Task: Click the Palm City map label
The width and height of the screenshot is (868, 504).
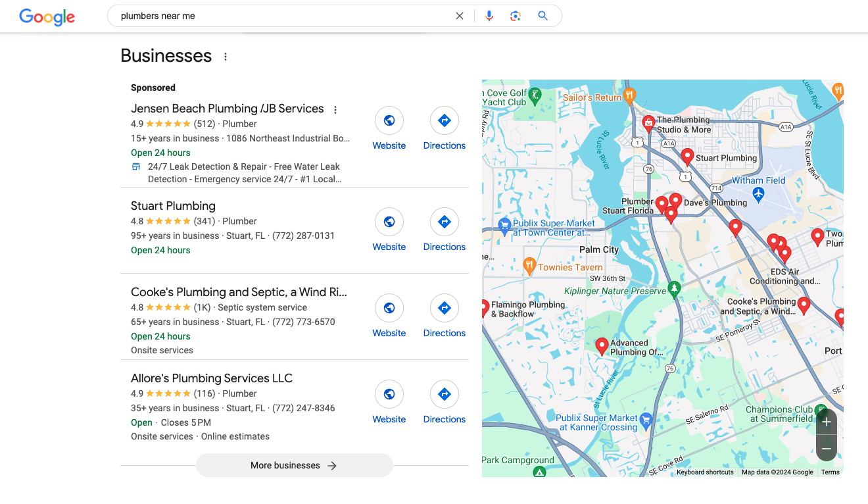Action: [x=599, y=249]
